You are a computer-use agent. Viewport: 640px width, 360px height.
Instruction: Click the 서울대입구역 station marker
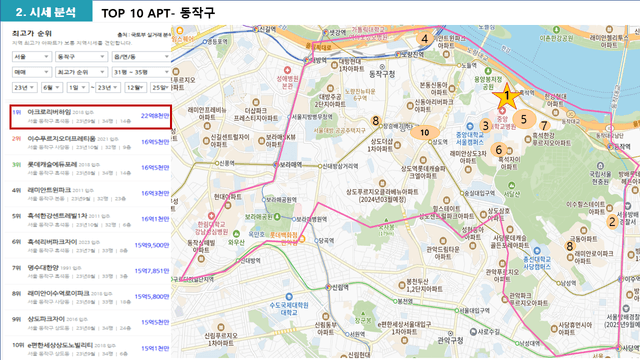pos(457,311)
